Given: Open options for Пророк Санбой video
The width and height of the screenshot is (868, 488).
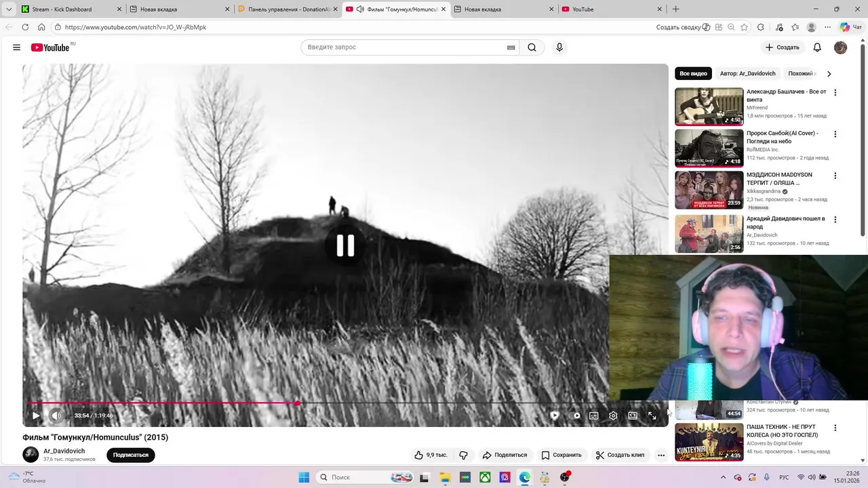Looking at the screenshot, I should pos(835,134).
